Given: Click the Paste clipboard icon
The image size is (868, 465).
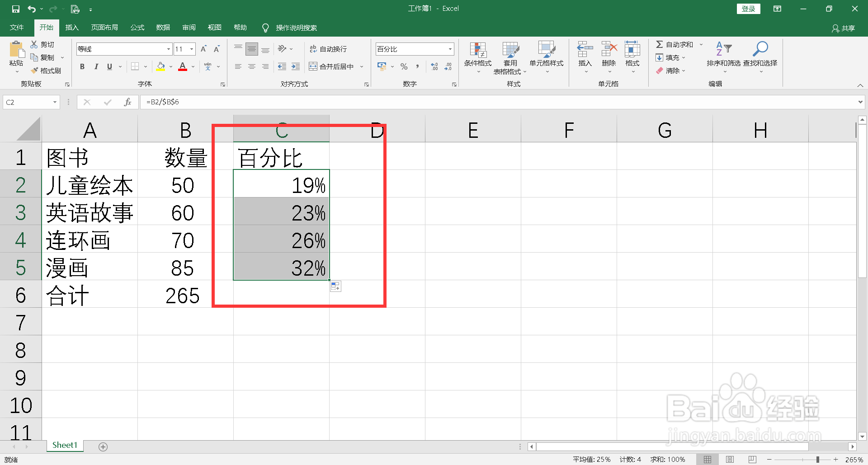Looking at the screenshot, I should coord(16,50).
